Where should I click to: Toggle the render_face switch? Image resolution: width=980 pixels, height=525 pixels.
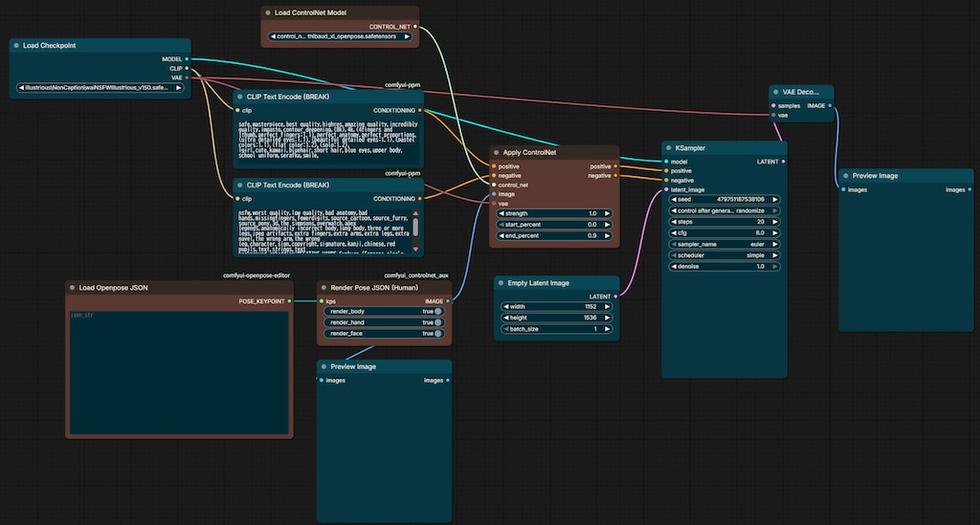[x=438, y=334]
